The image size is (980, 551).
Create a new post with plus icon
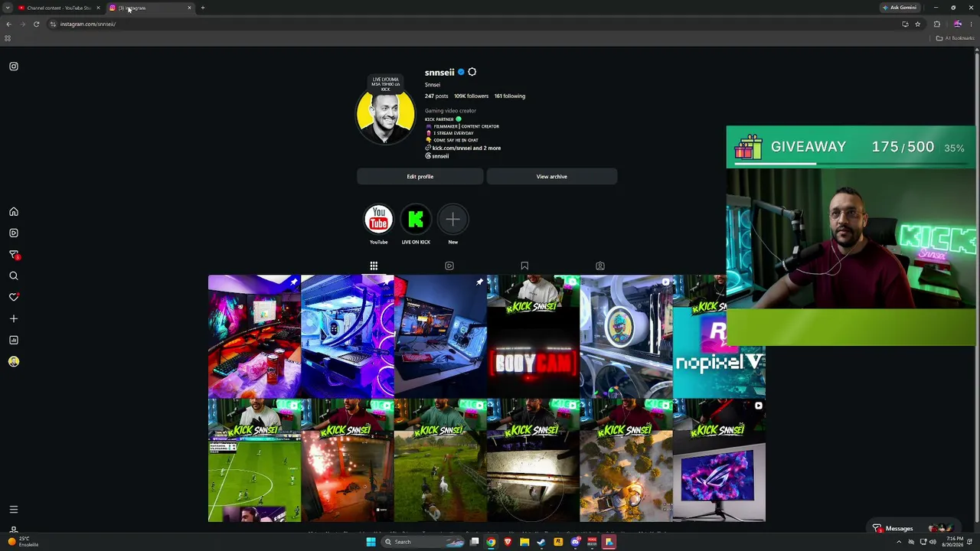(14, 318)
